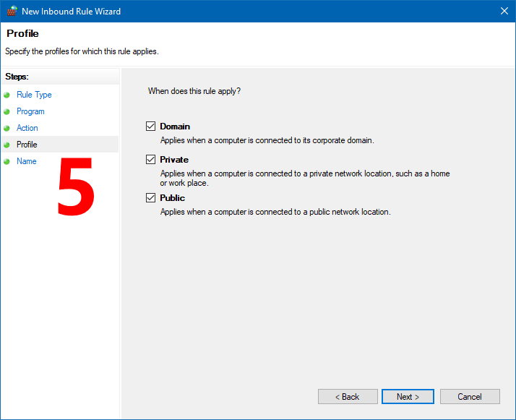Click the firewall icon in title bar
Image resolution: width=516 pixels, height=420 pixels.
pos(12,11)
